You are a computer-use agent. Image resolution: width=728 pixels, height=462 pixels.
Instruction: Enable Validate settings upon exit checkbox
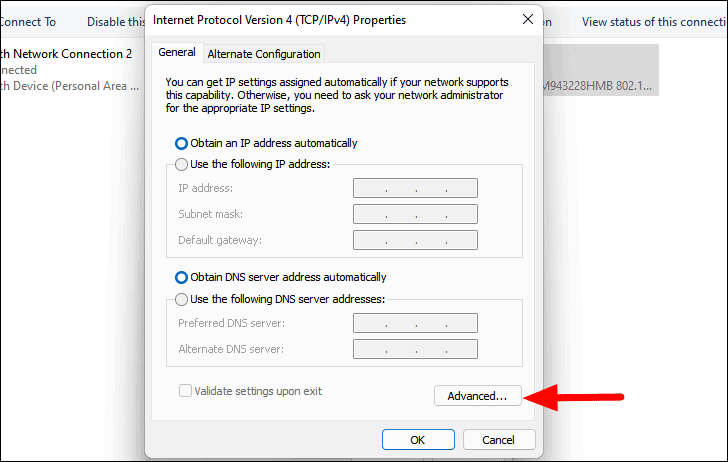tap(185, 391)
